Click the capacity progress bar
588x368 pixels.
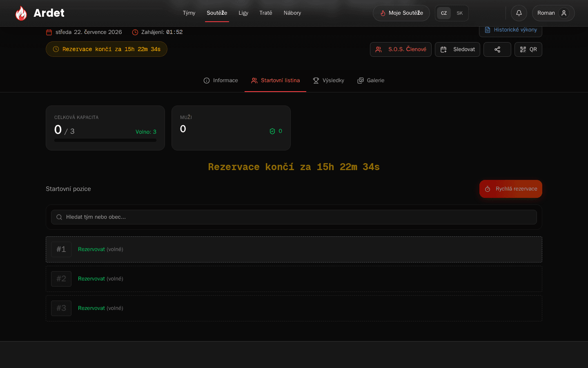(105, 140)
